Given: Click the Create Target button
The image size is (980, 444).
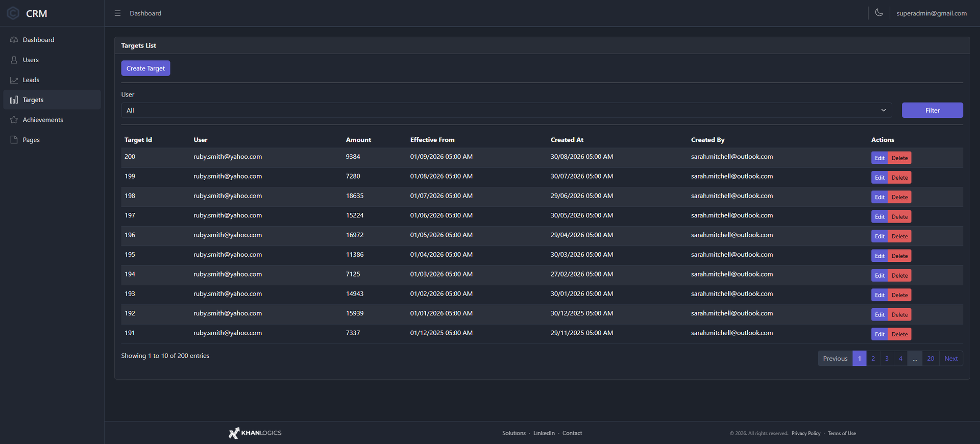Looking at the screenshot, I should pyautogui.click(x=145, y=68).
